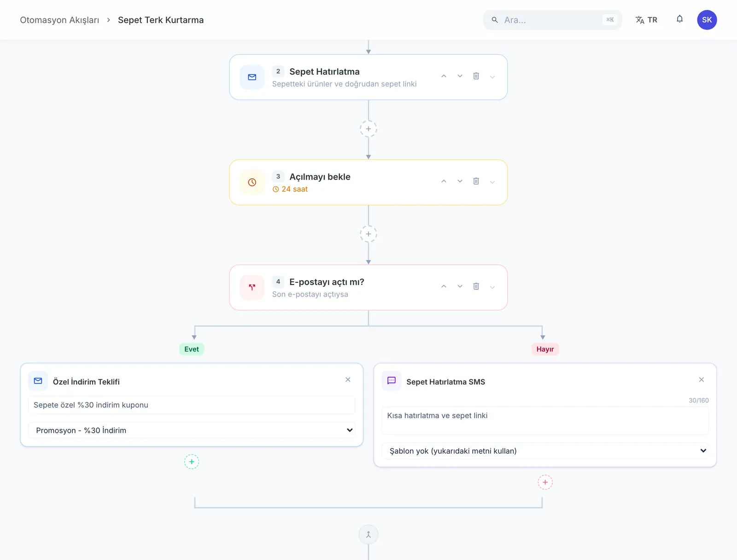Screen dimensions: 737x560
Task: Add a step in the Hayır branch
Action: click(x=545, y=482)
